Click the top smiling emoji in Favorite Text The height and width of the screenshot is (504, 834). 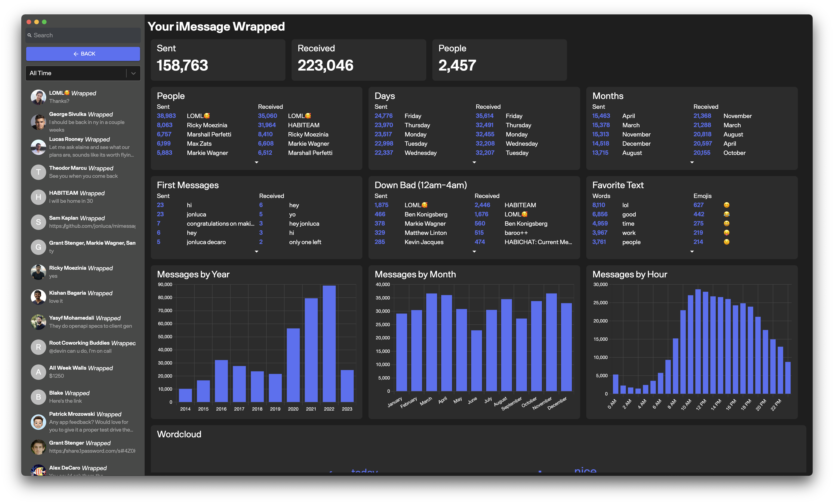tap(726, 205)
